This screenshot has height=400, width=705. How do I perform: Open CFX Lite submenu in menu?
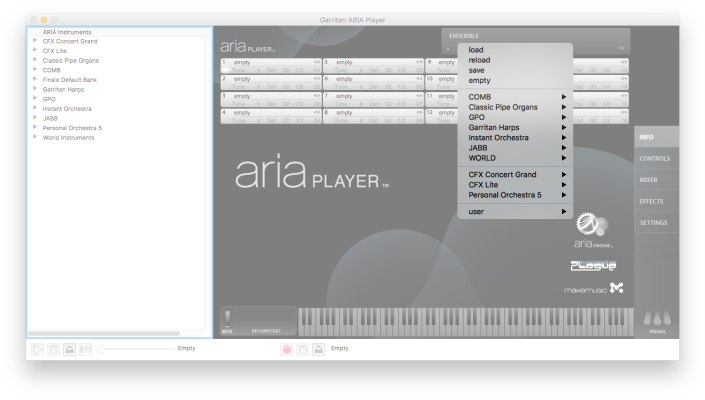[x=515, y=185]
